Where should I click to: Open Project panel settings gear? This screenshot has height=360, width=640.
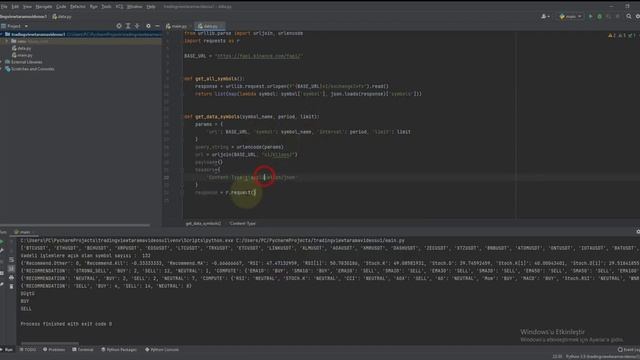(148, 26)
